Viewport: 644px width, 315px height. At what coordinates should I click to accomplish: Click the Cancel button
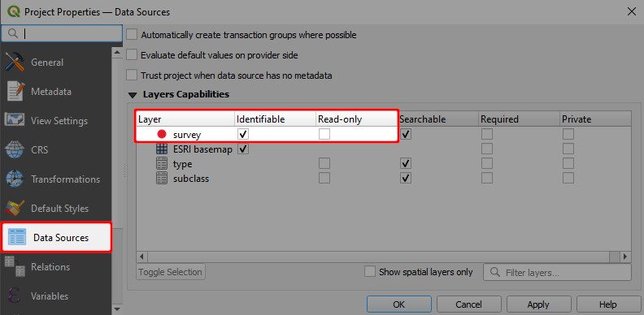tap(468, 304)
